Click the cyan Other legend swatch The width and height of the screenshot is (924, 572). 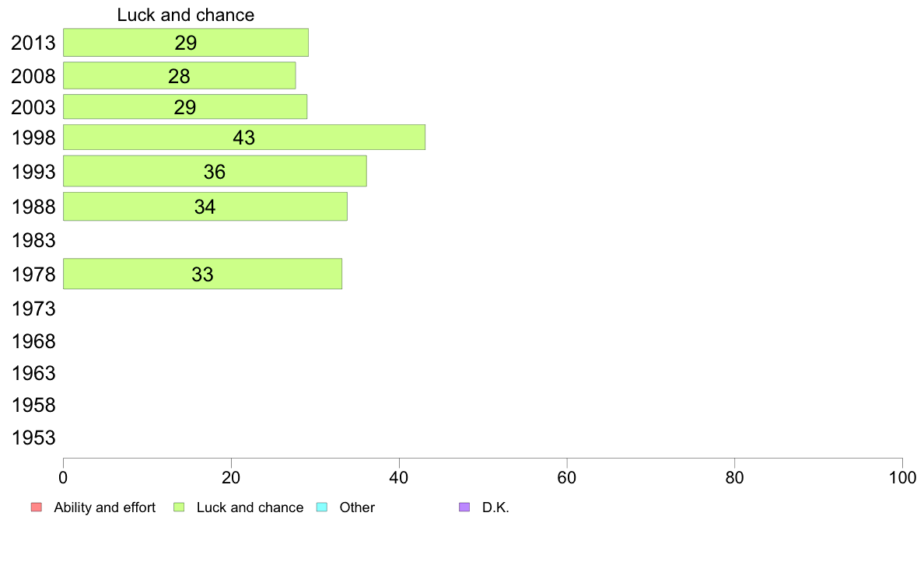point(322,507)
